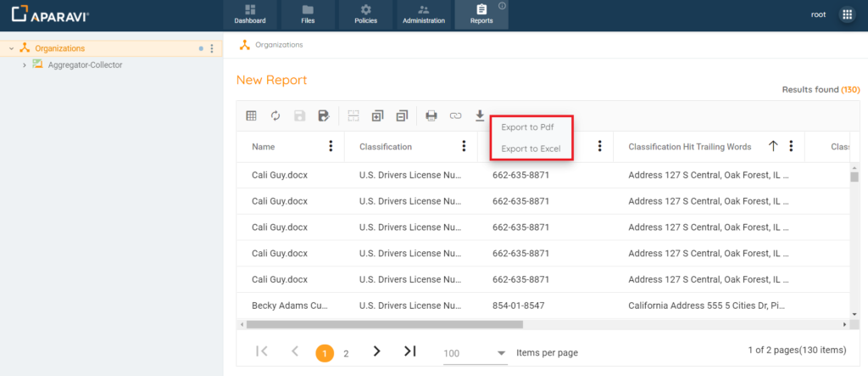Click the print report icon
Screen dimensions: 868x376
[431, 116]
